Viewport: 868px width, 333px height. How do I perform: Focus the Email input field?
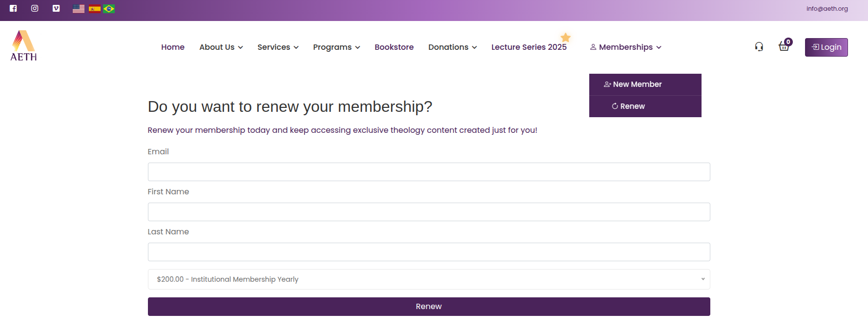[429, 172]
